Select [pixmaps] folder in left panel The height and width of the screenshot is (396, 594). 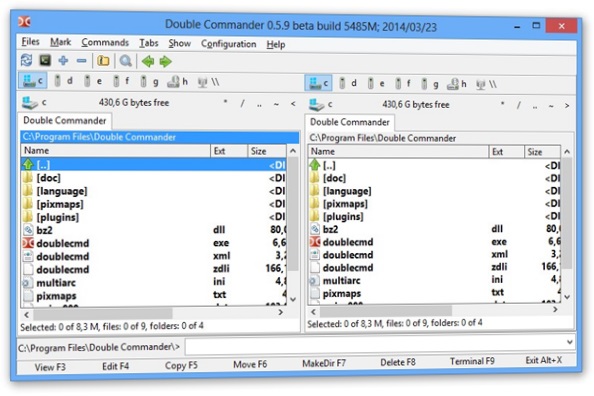[154, 204]
